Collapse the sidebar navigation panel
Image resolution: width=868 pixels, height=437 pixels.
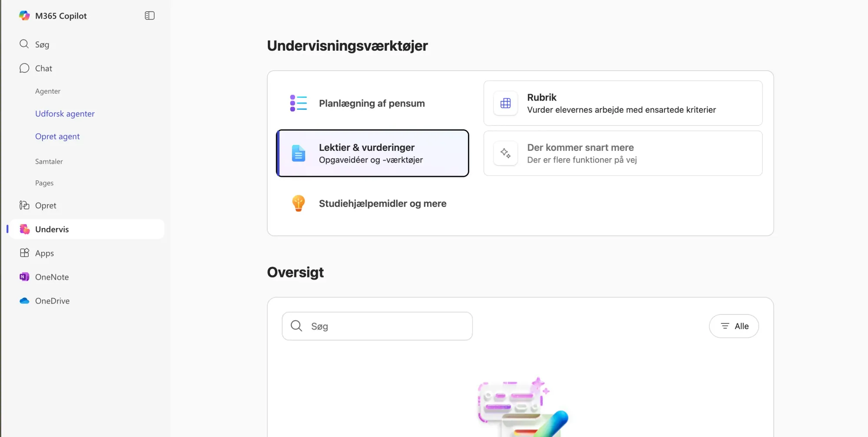149,16
